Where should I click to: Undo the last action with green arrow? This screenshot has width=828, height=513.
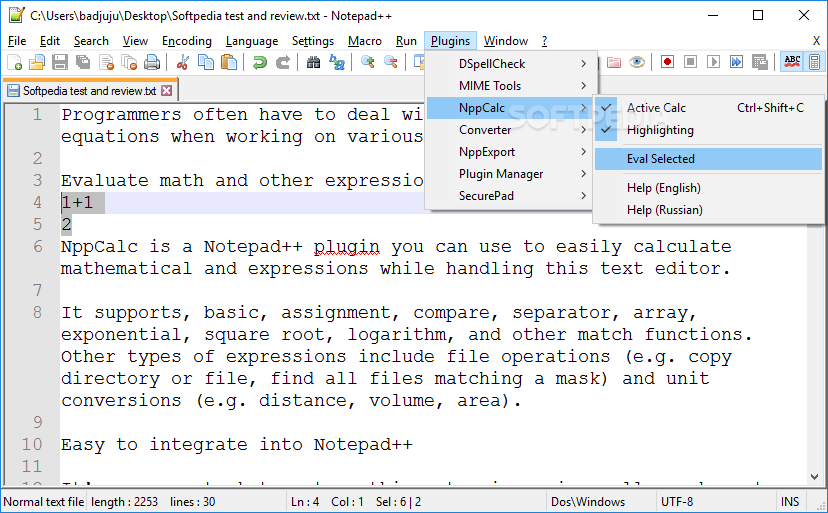[259, 62]
